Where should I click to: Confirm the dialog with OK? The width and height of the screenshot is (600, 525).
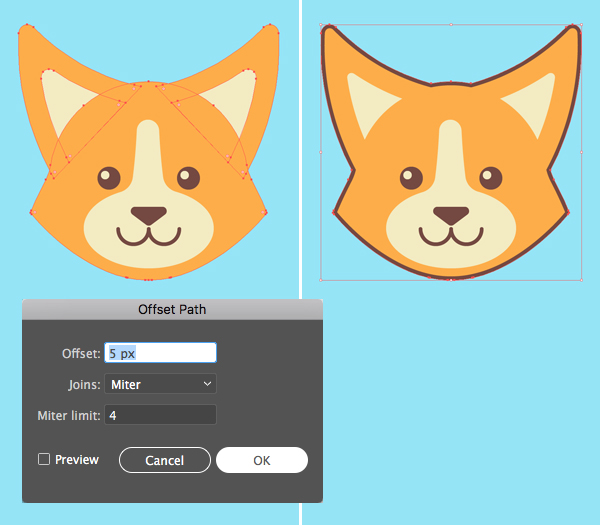261,460
